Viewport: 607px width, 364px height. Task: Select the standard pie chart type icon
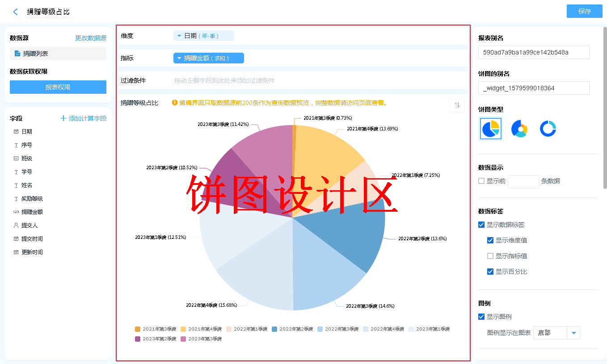(x=491, y=129)
